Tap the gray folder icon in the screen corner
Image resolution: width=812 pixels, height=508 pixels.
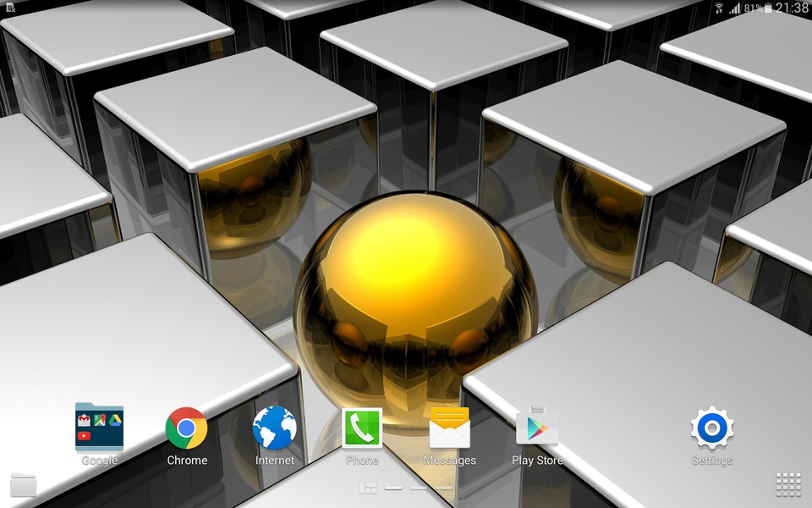click(x=24, y=485)
